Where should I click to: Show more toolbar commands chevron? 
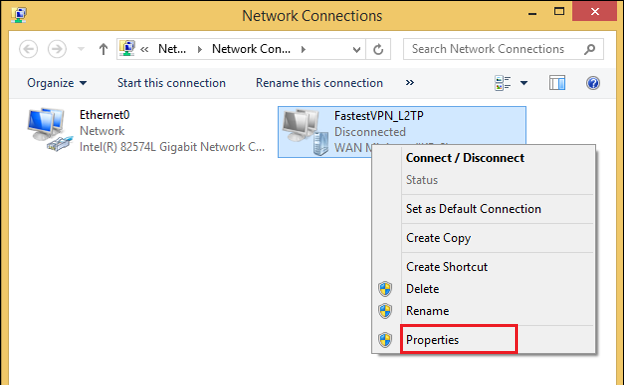tap(410, 82)
